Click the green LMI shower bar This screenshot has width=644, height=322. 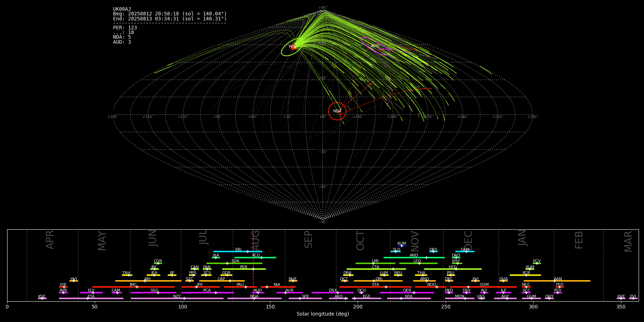pos(375,263)
